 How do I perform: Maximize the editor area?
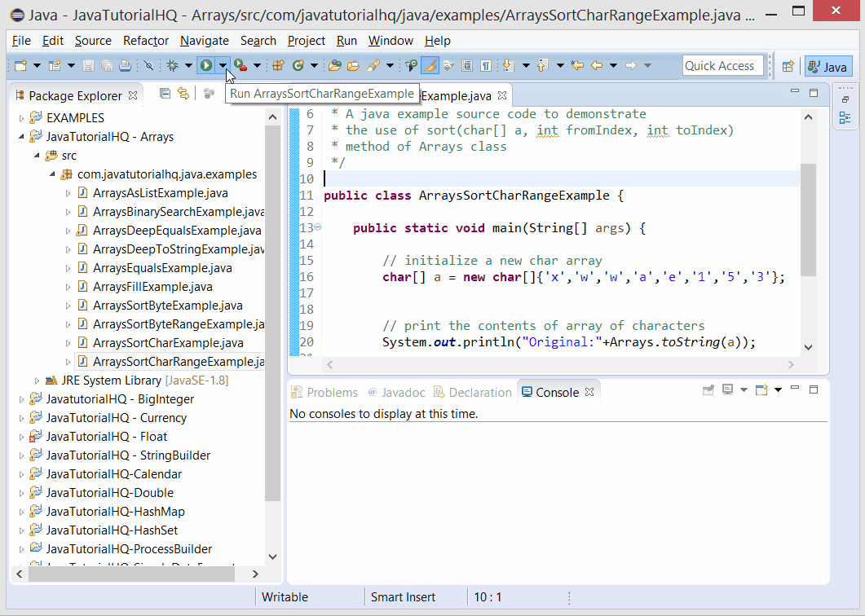click(813, 93)
